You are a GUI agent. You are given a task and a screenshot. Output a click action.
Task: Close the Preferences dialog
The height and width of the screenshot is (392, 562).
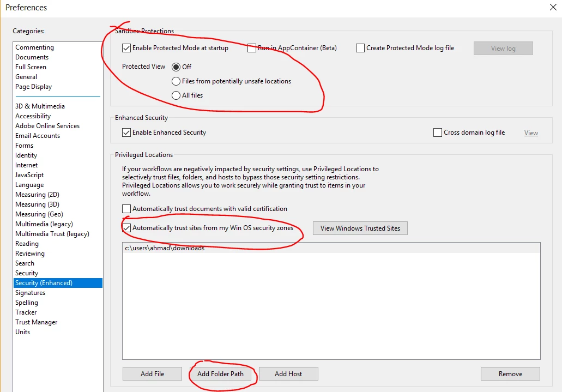[x=553, y=7]
